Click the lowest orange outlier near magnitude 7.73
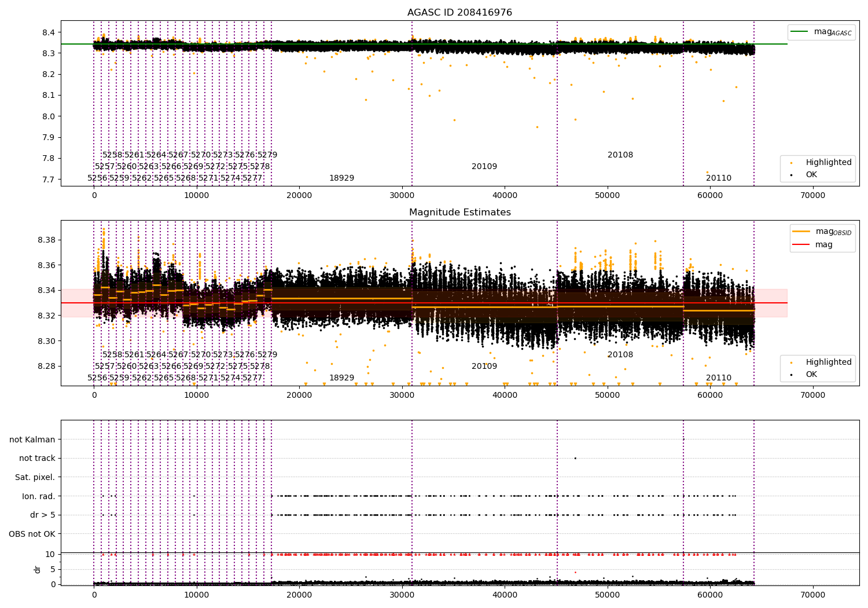This screenshot has height=608, width=868. click(x=707, y=172)
